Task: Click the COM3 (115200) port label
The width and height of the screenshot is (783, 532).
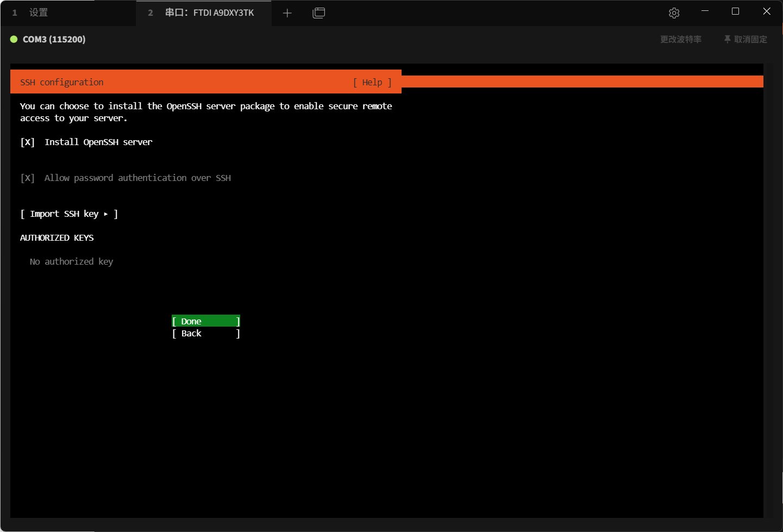Action: [x=54, y=39]
